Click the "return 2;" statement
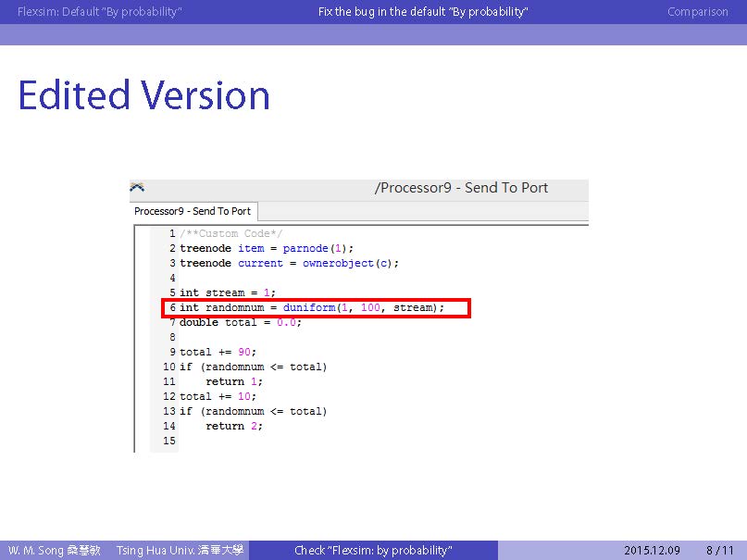The height and width of the screenshot is (560, 747). point(234,426)
